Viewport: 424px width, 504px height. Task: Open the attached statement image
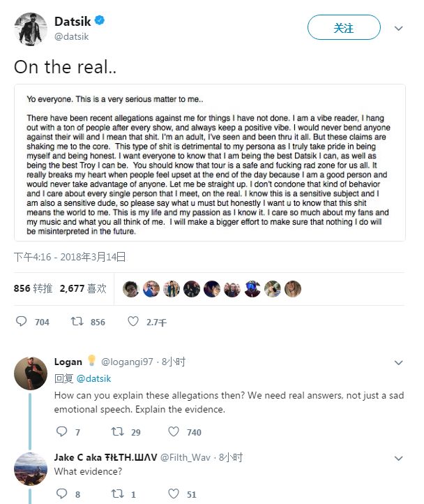210,163
